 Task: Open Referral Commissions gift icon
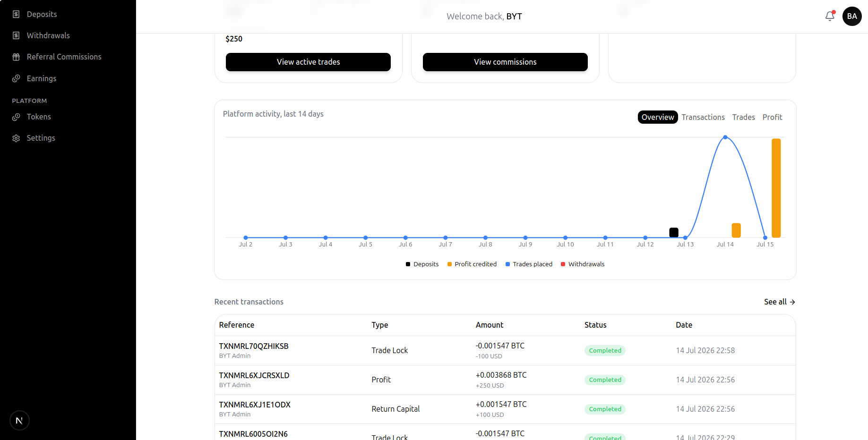16,57
